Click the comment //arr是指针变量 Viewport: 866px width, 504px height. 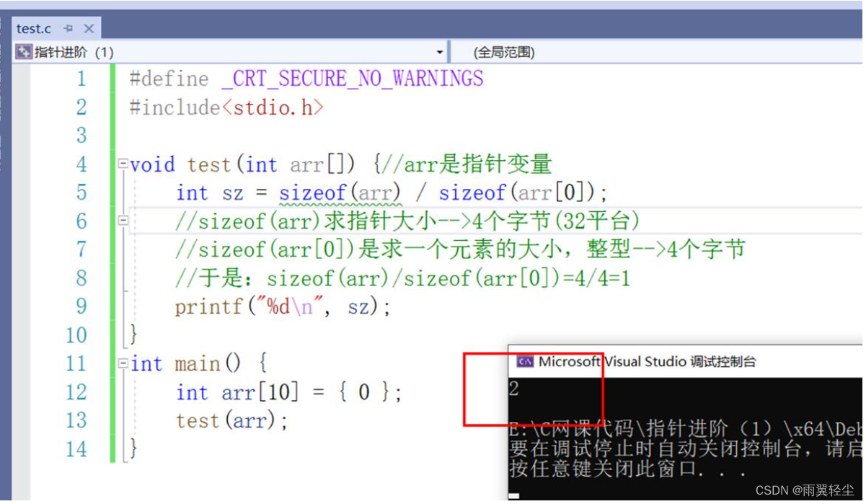pos(467,164)
